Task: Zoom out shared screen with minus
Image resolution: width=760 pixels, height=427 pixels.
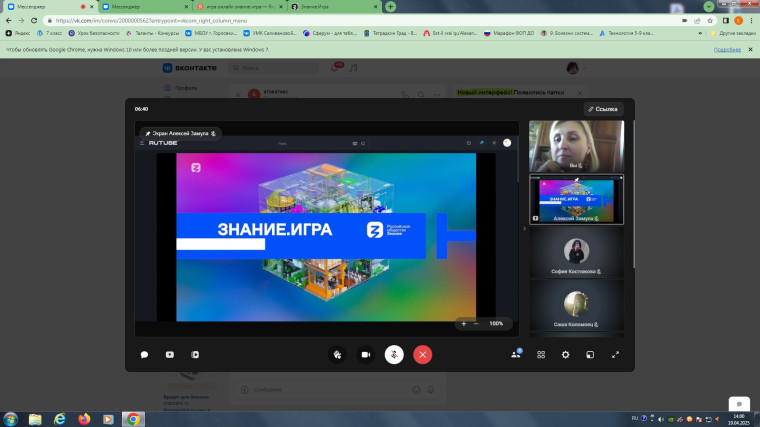Action: click(476, 323)
